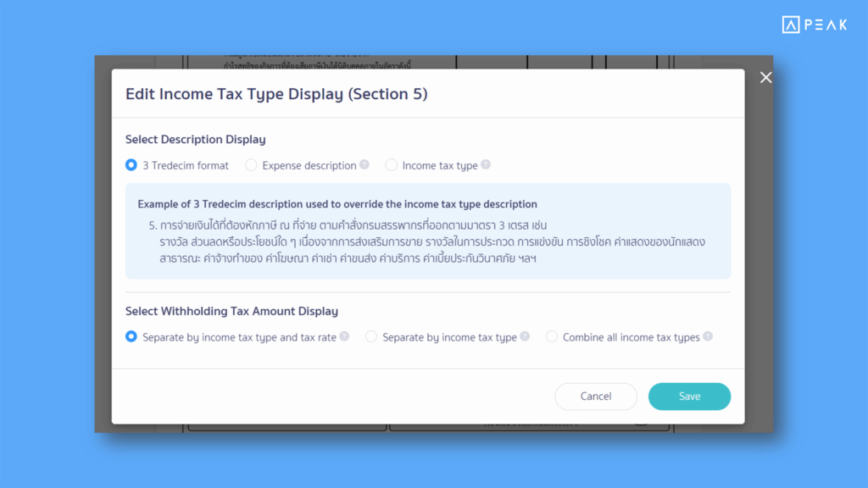
Task: Click the bold example heading in the blue box
Action: pos(337,204)
